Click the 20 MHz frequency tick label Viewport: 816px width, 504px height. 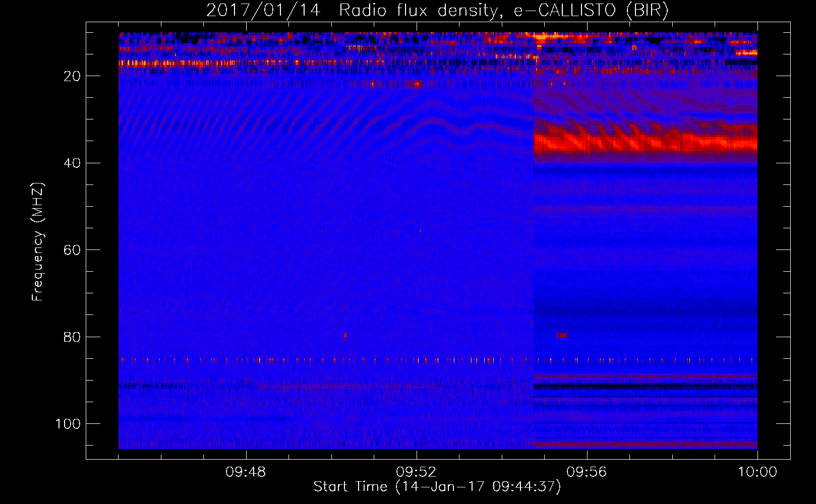73,76
